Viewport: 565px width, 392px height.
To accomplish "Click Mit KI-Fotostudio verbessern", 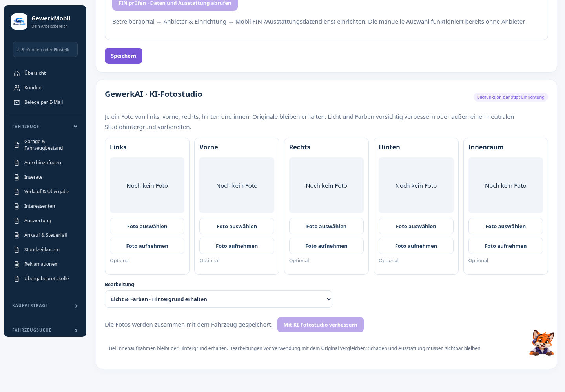I will pos(321,325).
